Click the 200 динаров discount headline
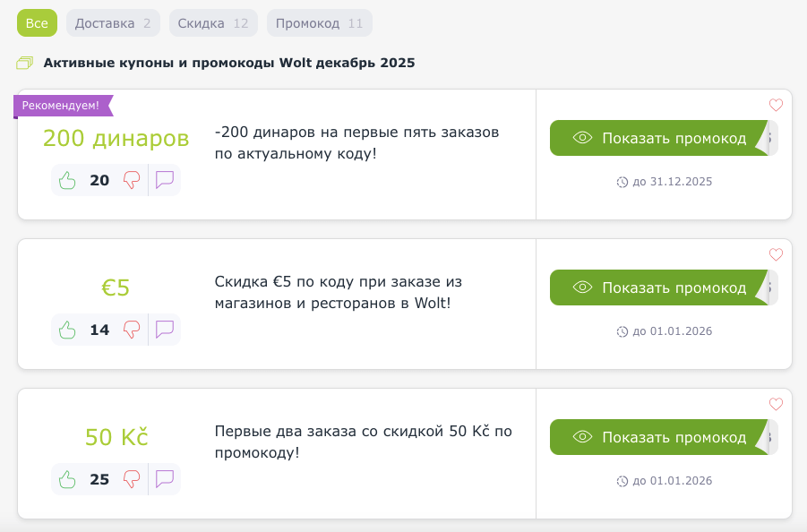The width and height of the screenshot is (807, 532). [116, 140]
